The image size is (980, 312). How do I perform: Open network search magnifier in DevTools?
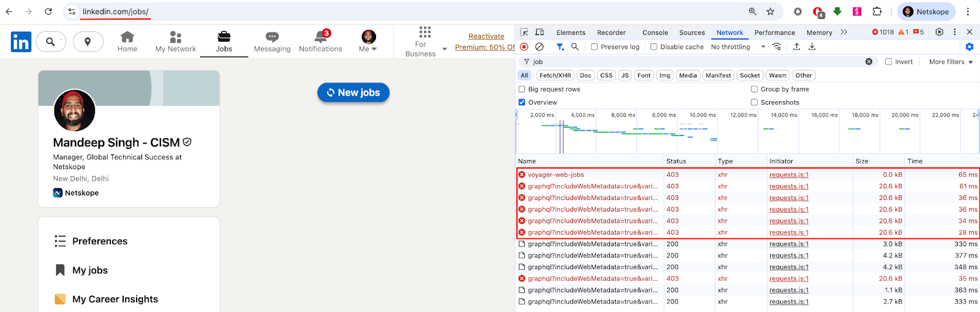tap(575, 47)
